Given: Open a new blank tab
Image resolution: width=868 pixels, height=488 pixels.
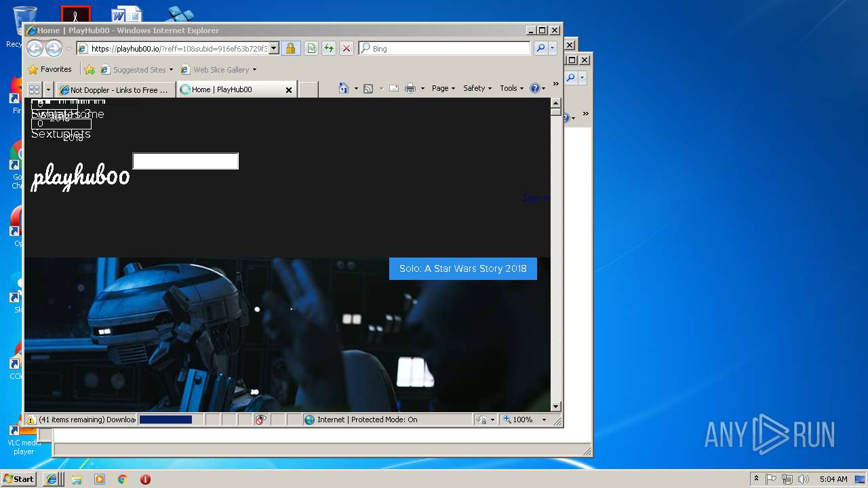Looking at the screenshot, I should tap(309, 89).
